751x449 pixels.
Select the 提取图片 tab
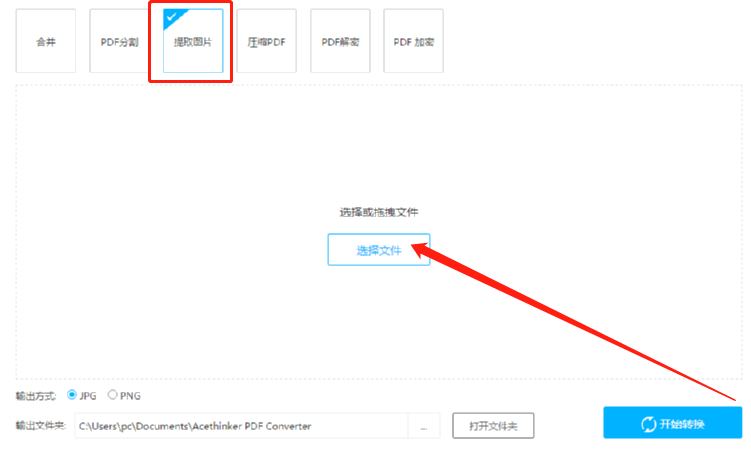point(193,41)
